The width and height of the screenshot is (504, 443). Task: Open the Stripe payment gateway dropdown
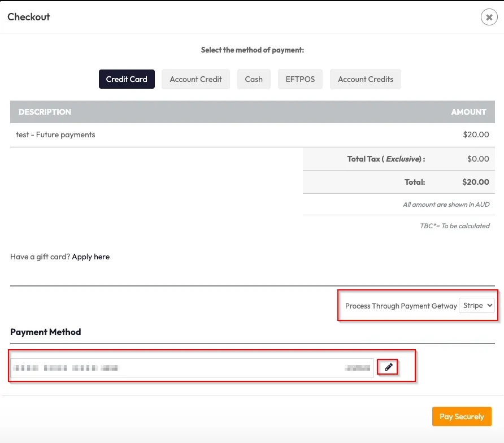[x=477, y=306]
